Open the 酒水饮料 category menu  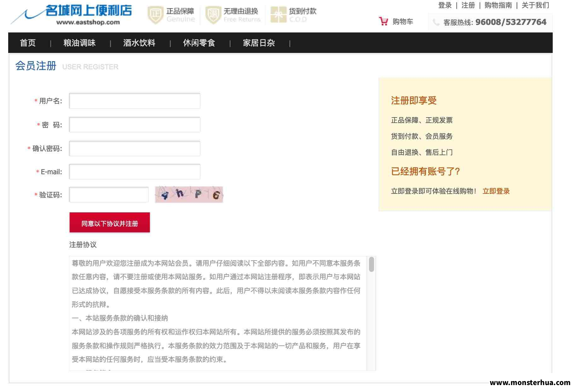(139, 43)
